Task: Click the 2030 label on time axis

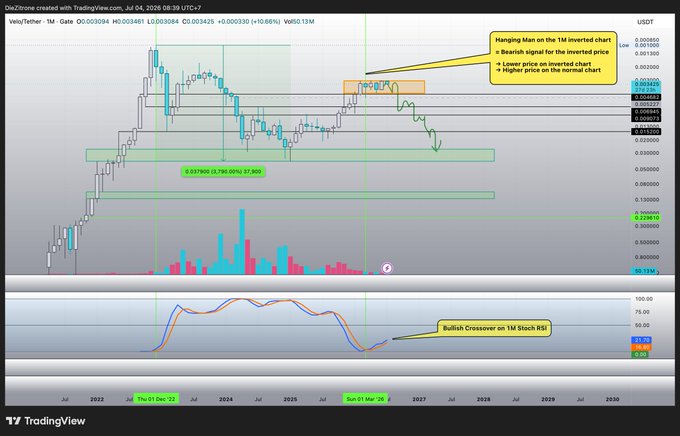Action: 612,399
